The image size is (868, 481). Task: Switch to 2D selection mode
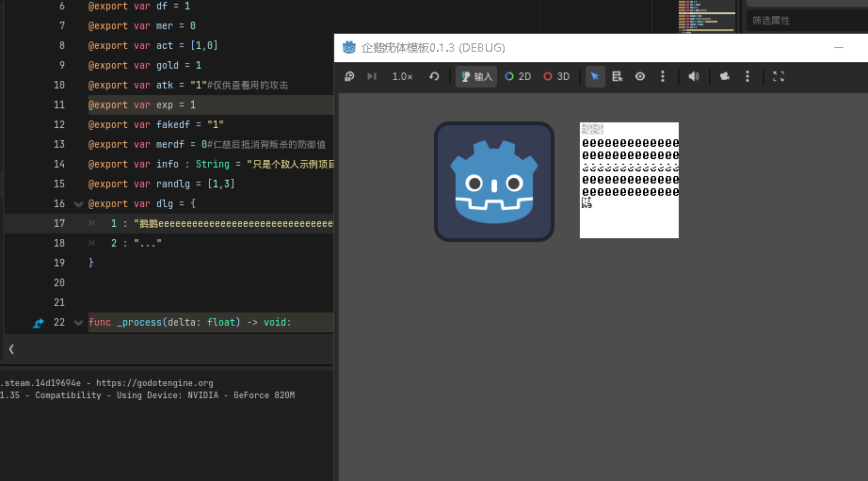518,76
